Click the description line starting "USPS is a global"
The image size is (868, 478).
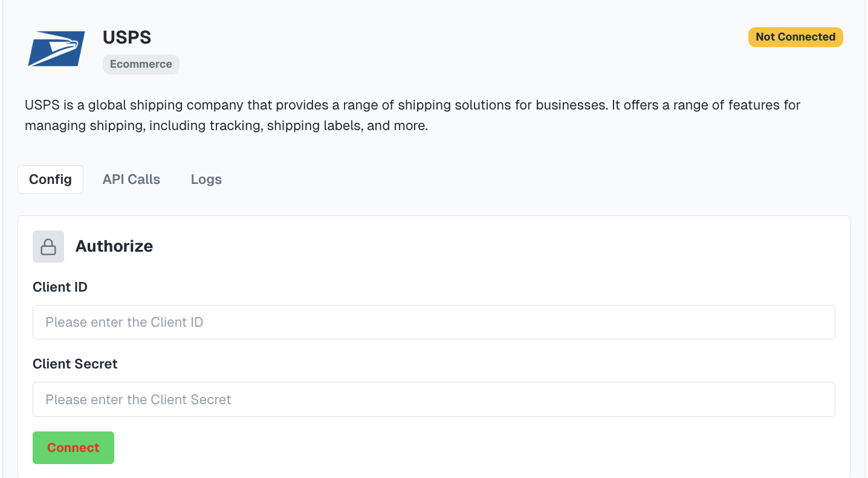(412, 105)
